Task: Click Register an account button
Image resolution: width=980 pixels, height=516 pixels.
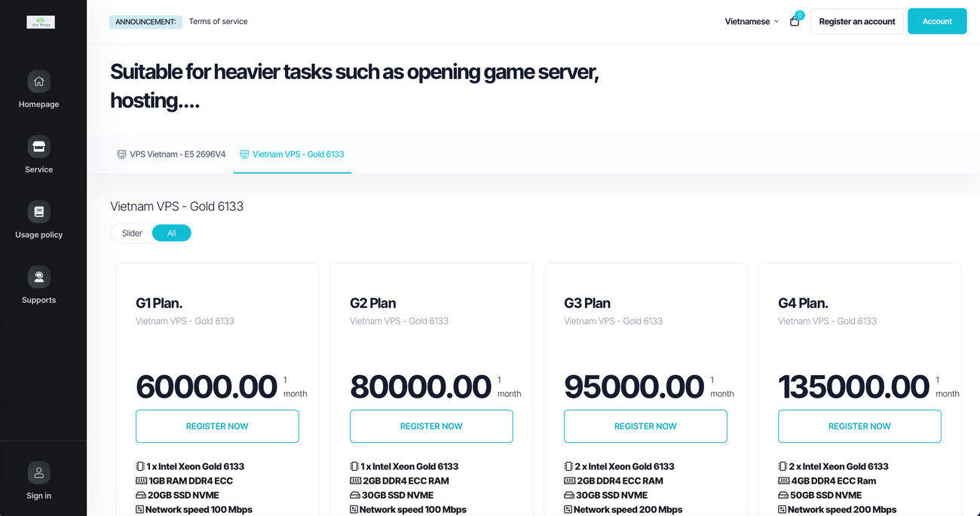Action: (x=857, y=21)
